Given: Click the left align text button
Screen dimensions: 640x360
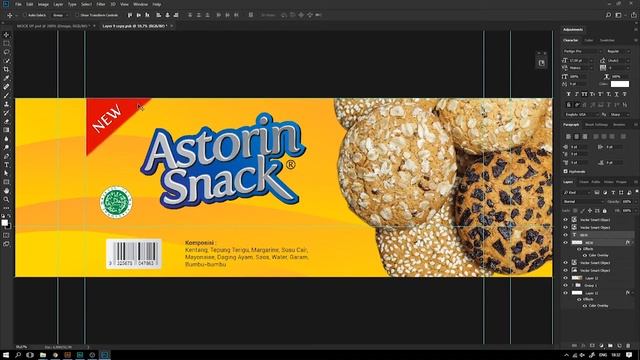Looking at the screenshot, I should point(568,136).
